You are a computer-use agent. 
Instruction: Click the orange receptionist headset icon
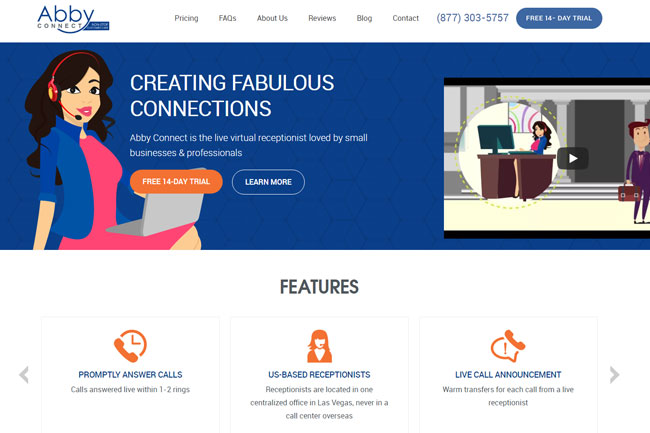[319, 346]
